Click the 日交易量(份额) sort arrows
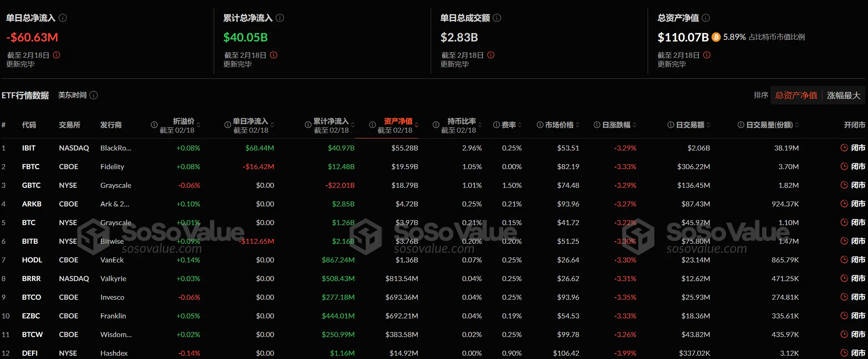The height and width of the screenshot is (359, 868). tap(797, 125)
